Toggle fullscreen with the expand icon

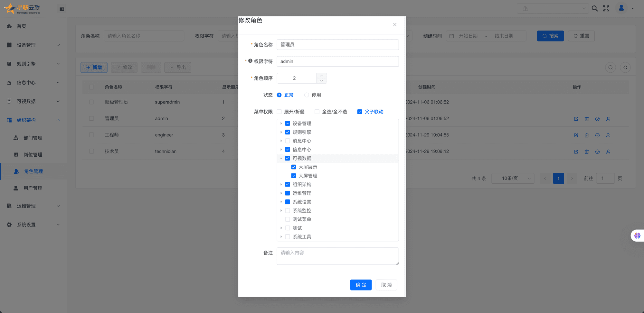606,9
